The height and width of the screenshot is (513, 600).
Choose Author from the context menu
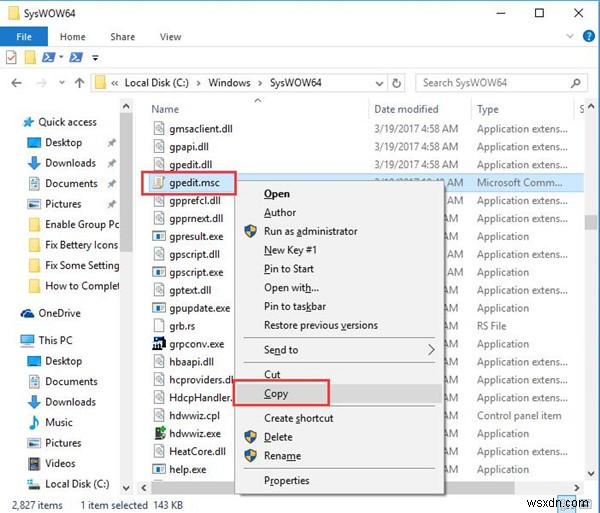[x=280, y=213]
